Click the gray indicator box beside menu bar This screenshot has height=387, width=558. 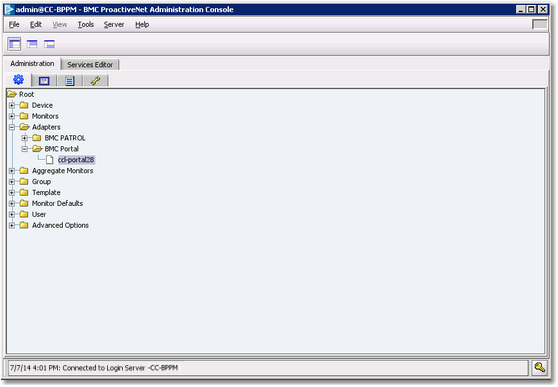(539, 24)
